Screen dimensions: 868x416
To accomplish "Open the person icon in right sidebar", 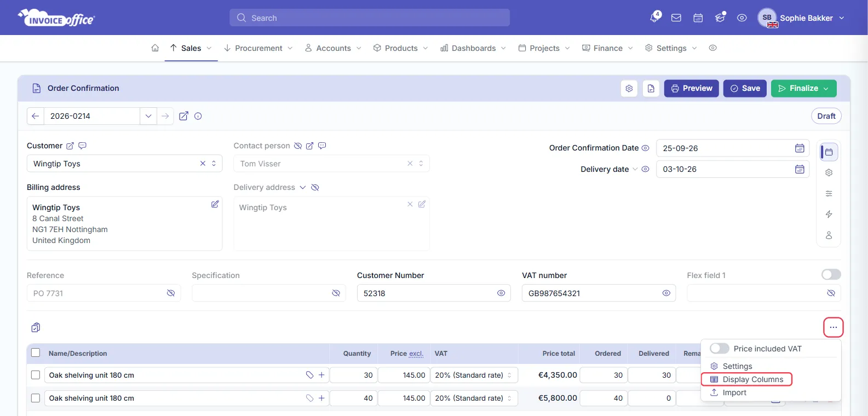I will pos(829,235).
